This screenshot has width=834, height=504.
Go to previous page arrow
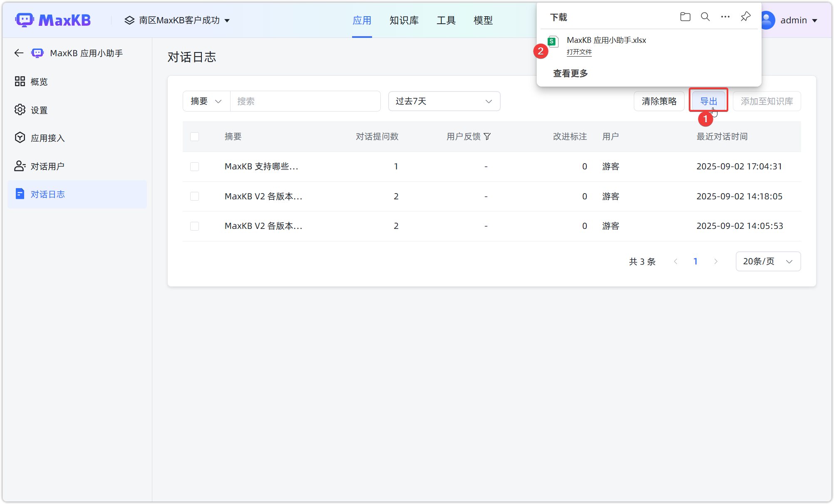click(675, 261)
